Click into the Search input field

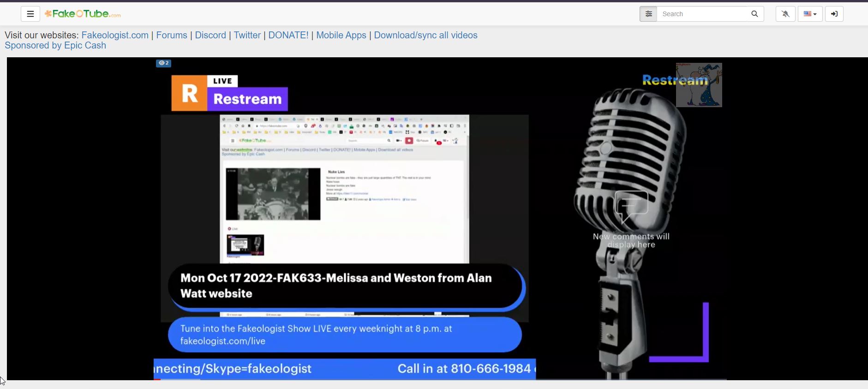click(701, 14)
